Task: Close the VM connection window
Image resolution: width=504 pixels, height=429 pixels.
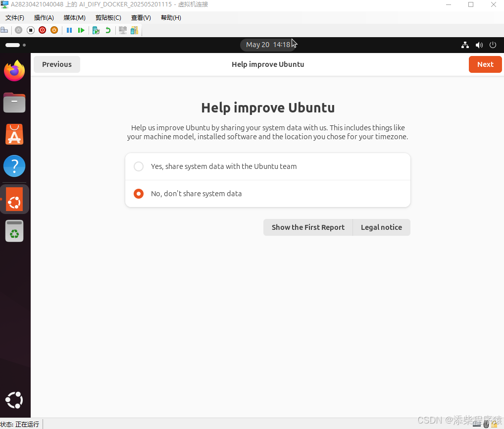Action: pos(494,4)
